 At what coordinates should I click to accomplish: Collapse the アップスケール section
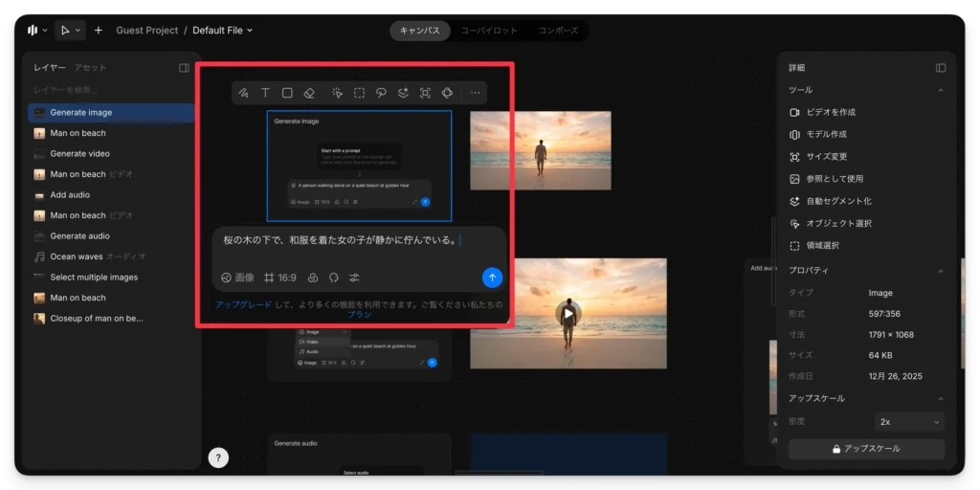click(941, 399)
